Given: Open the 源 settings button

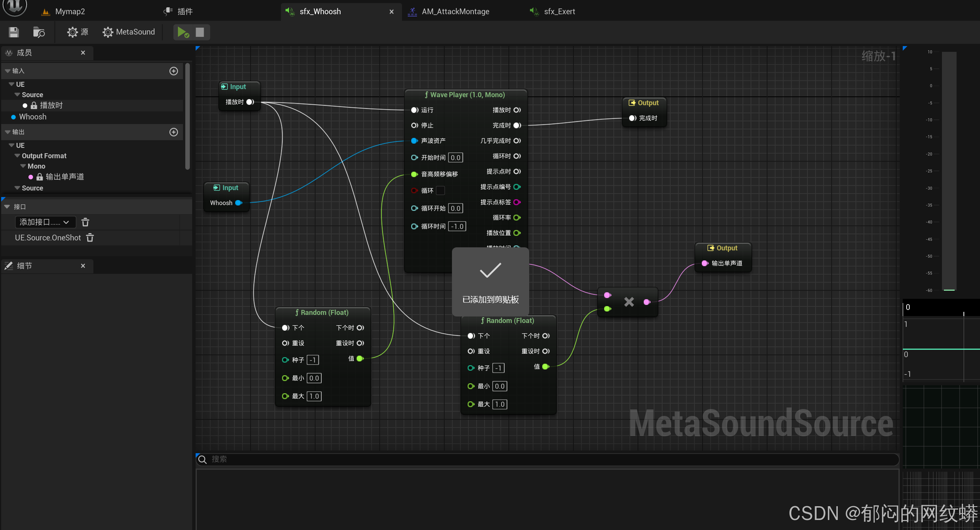Looking at the screenshot, I should [77, 32].
